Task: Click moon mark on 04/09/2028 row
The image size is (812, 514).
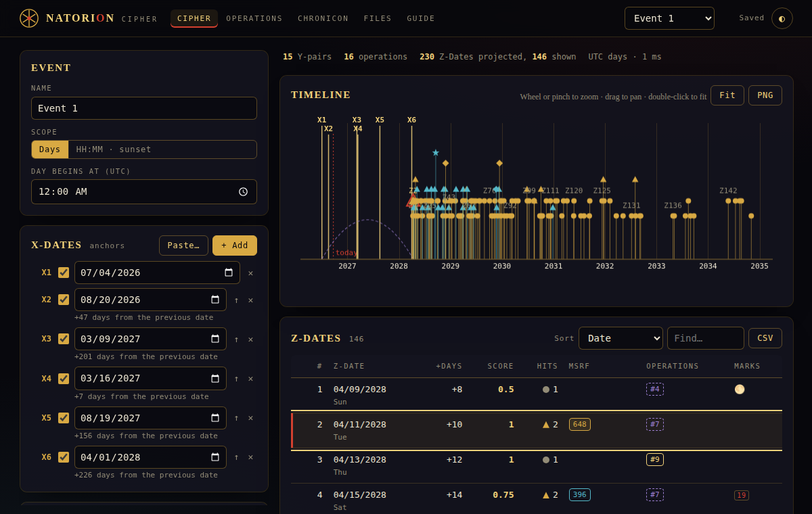Action: click(740, 389)
